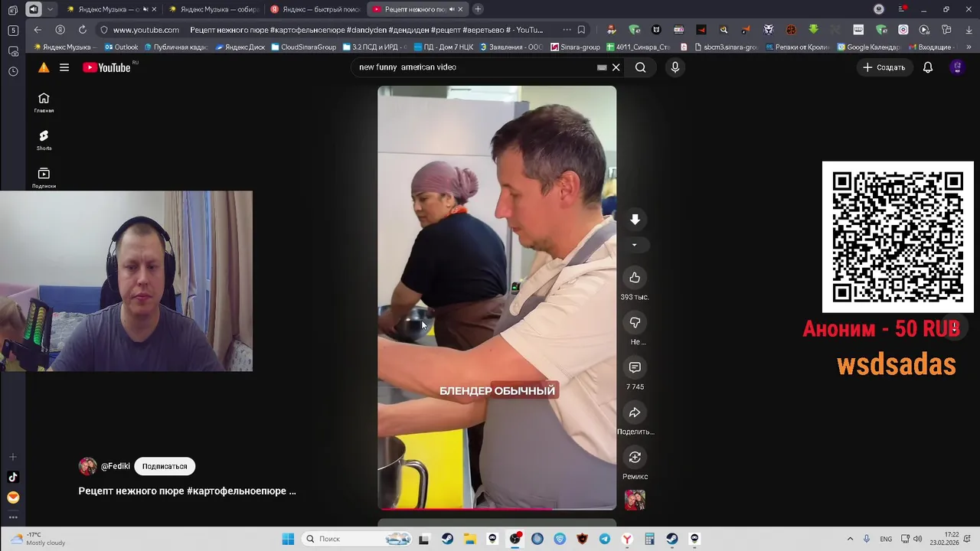
Task: Clear the YouTube search text
Action: click(x=616, y=67)
